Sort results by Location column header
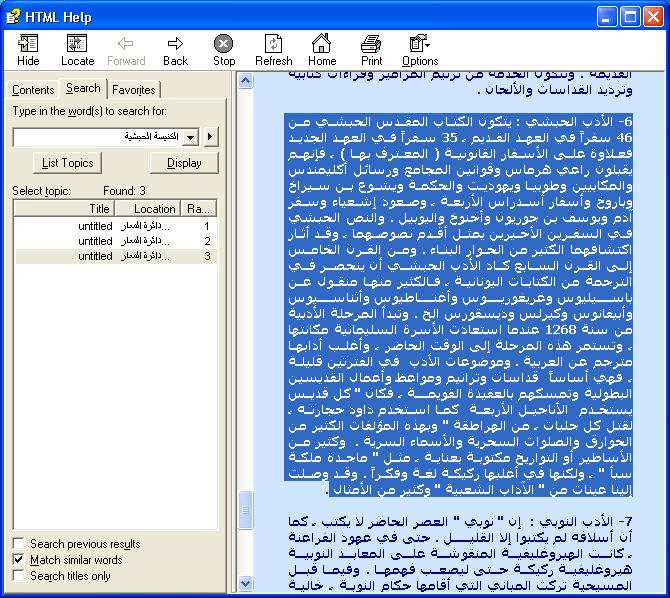 (148, 209)
